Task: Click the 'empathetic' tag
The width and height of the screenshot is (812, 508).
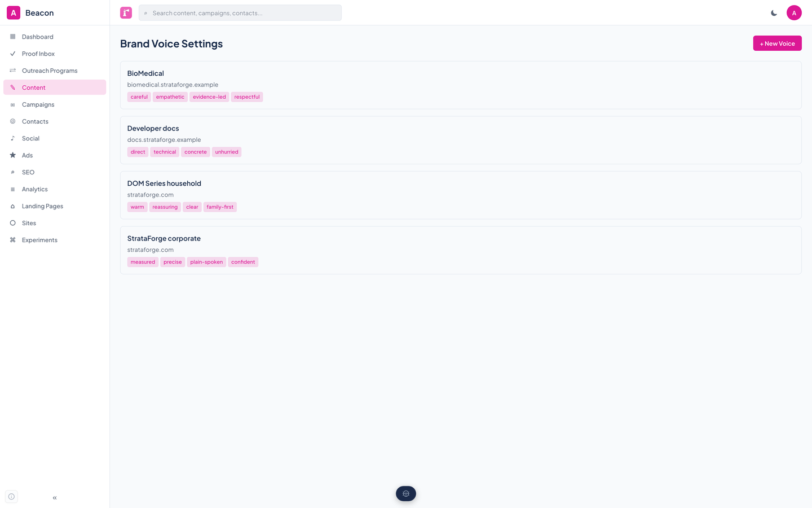Action: pos(170,97)
